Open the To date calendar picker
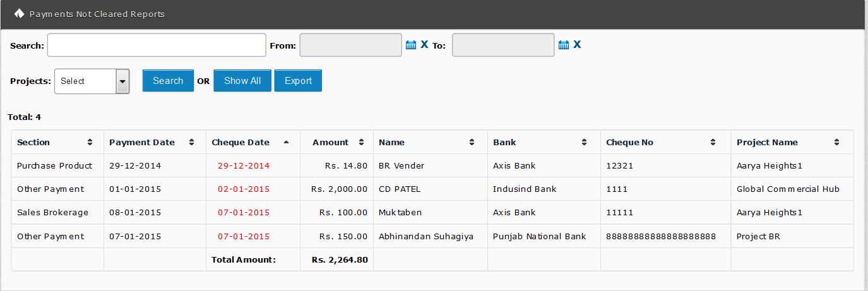 [x=564, y=45]
